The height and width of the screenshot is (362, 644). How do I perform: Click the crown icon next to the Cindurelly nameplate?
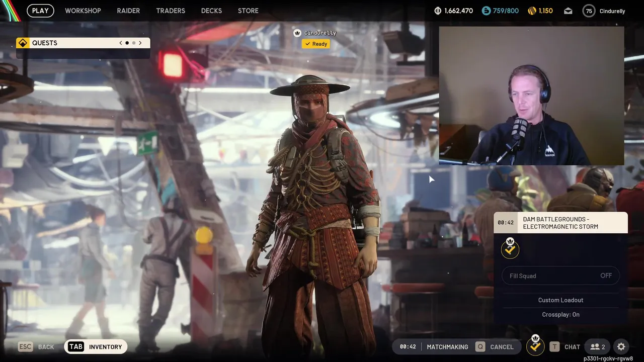tap(297, 33)
